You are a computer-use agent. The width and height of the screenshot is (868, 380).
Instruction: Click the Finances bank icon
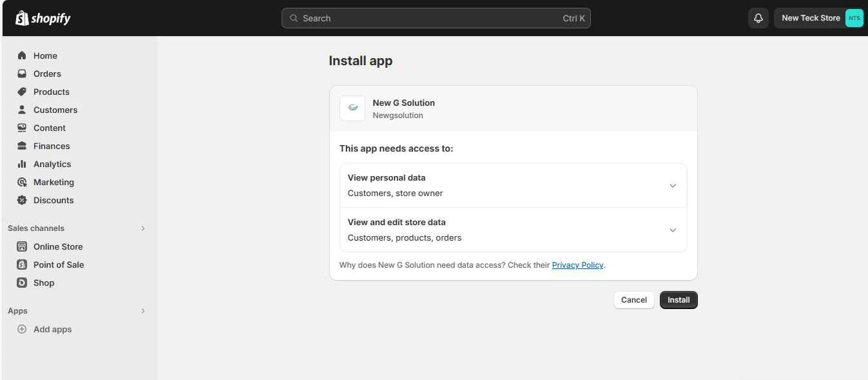pos(22,146)
